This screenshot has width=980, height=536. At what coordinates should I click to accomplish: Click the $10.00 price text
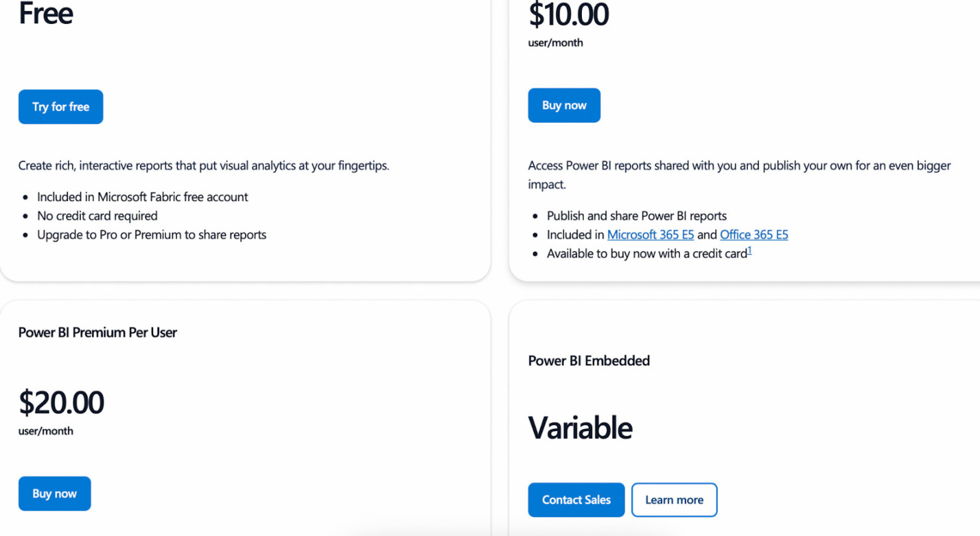[x=568, y=15]
